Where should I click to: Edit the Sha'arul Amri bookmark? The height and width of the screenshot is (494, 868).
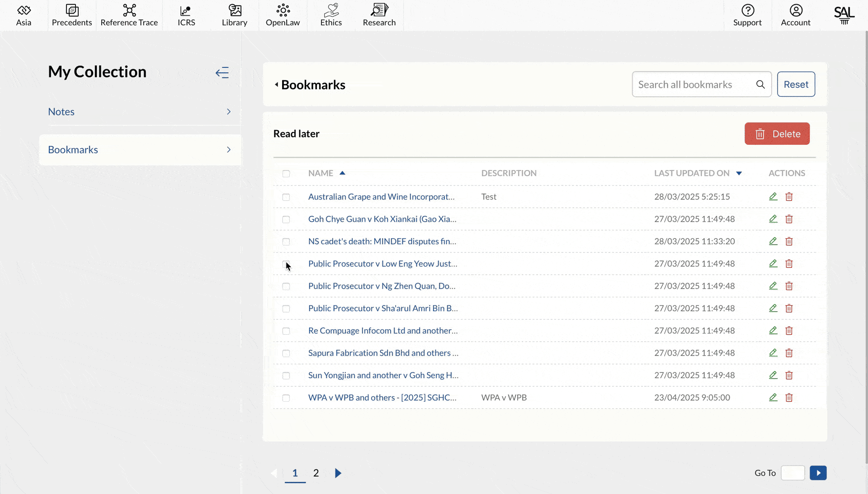click(773, 308)
